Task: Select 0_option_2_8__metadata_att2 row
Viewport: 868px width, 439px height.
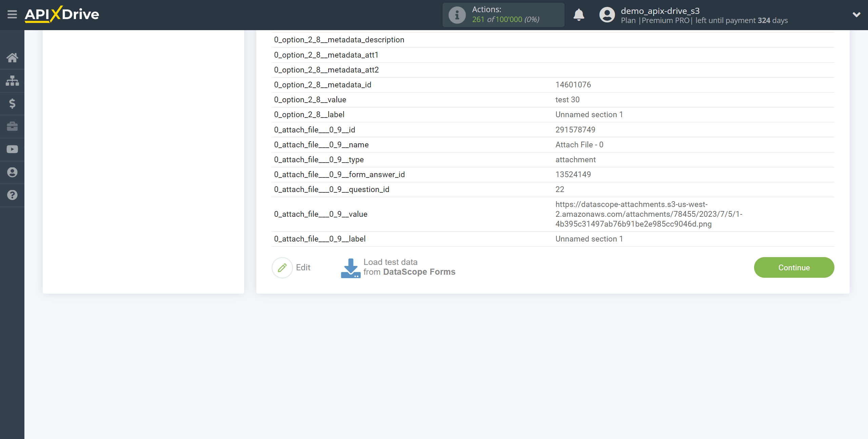Action: point(327,70)
